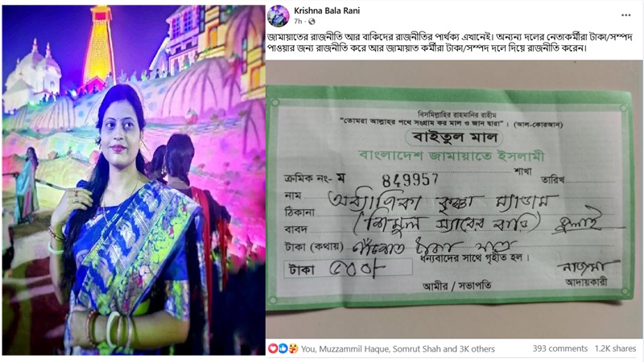Click the care emoji reaction icon
Viewport: 644px width, 362px height.
point(293,349)
